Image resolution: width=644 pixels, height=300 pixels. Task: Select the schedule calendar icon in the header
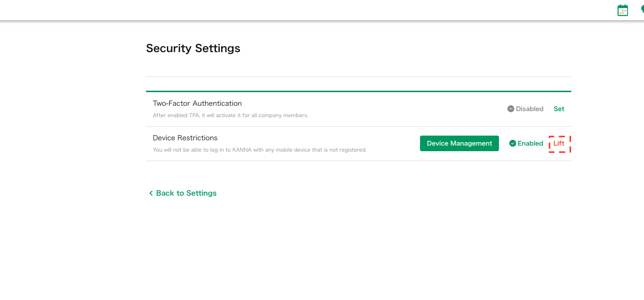[x=622, y=9]
